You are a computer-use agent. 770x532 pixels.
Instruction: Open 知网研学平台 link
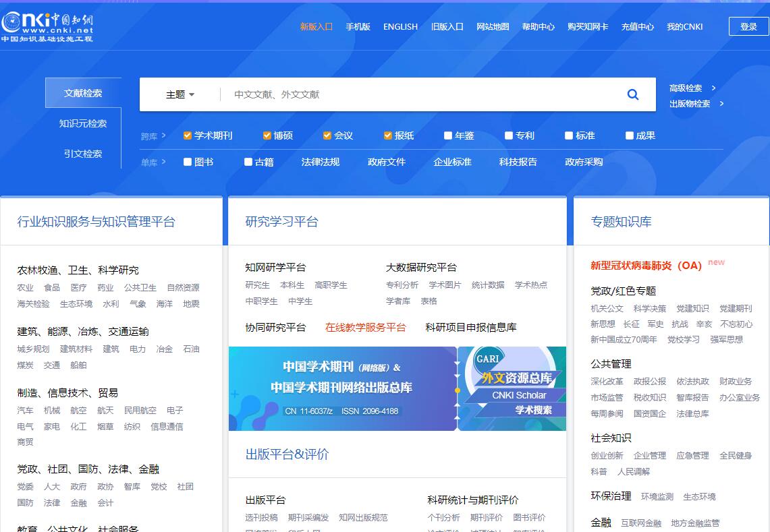[275, 268]
